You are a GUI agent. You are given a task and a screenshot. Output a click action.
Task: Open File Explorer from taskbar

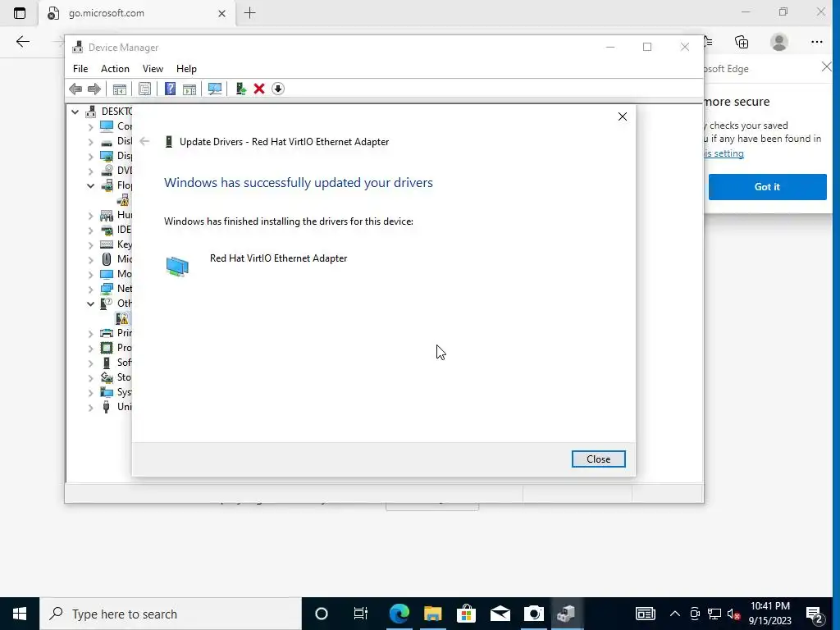[x=433, y=614]
